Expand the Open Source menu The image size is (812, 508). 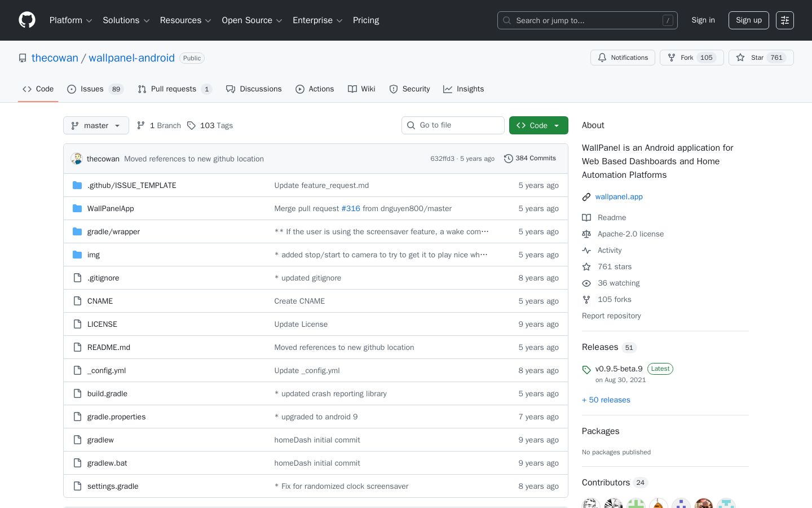[252, 20]
